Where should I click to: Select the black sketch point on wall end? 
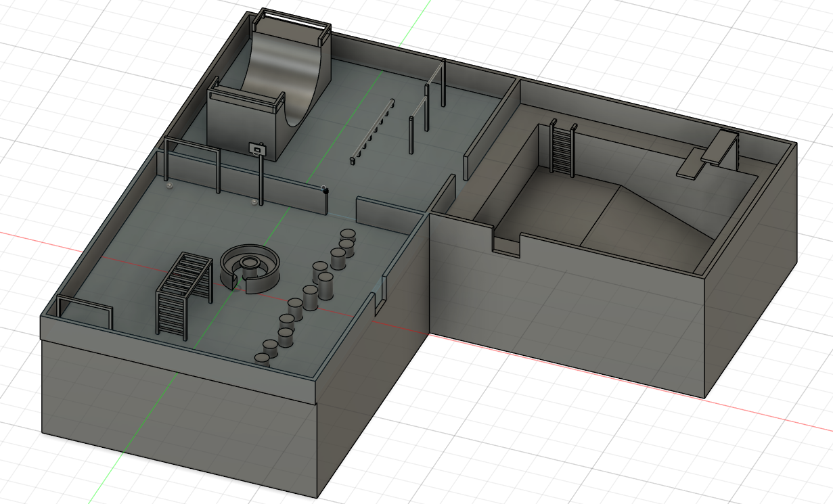point(326,191)
